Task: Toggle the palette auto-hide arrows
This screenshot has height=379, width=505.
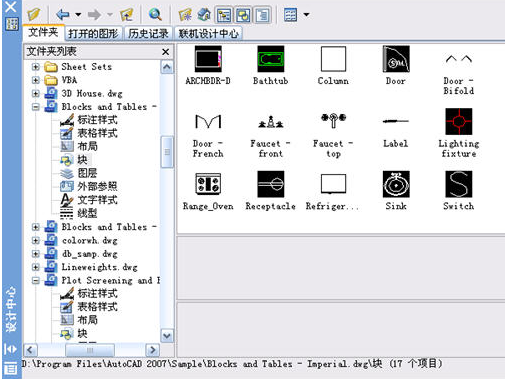Action: (11, 349)
